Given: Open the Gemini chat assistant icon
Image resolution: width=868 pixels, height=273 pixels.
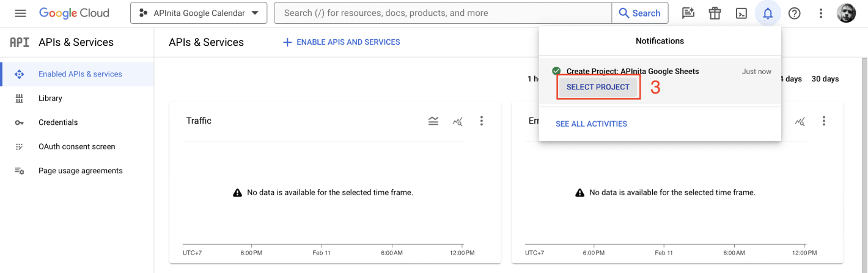Looking at the screenshot, I should (x=688, y=13).
